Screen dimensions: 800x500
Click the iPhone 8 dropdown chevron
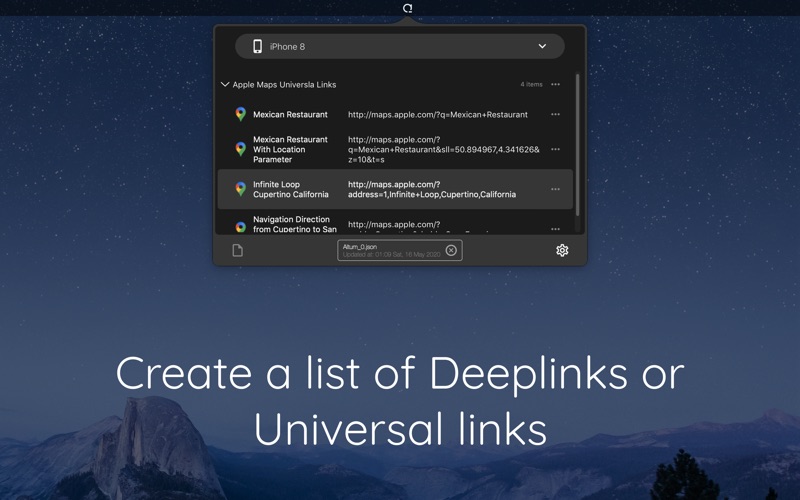coord(542,46)
